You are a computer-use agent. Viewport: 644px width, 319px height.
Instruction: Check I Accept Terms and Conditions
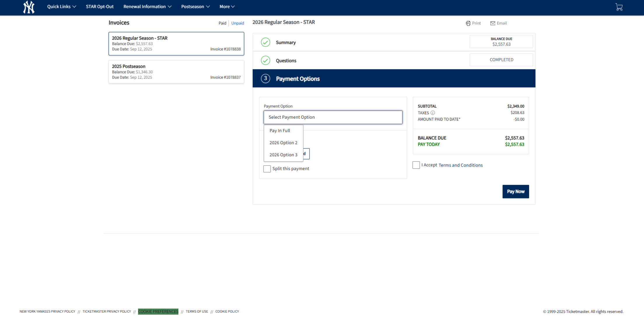click(x=416, y=165)
